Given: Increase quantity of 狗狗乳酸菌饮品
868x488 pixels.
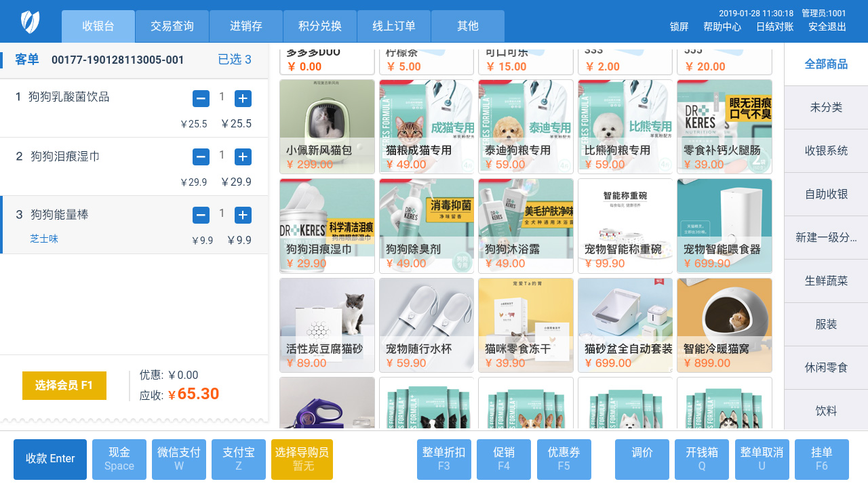Looking at the screenshot, I should tap(243, 98).
